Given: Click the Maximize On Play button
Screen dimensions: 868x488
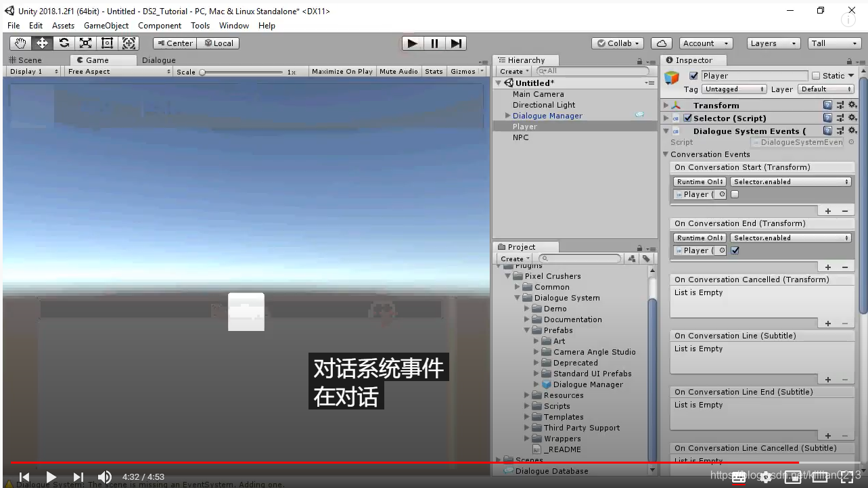Looking at the screenshot, I should 342,71.
